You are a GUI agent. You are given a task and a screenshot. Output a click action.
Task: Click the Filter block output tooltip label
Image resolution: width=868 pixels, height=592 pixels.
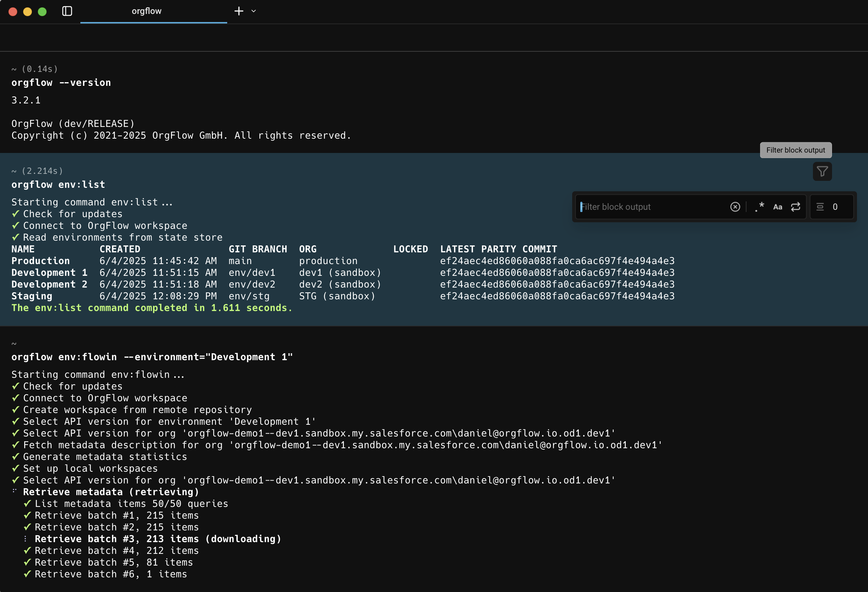796,150
